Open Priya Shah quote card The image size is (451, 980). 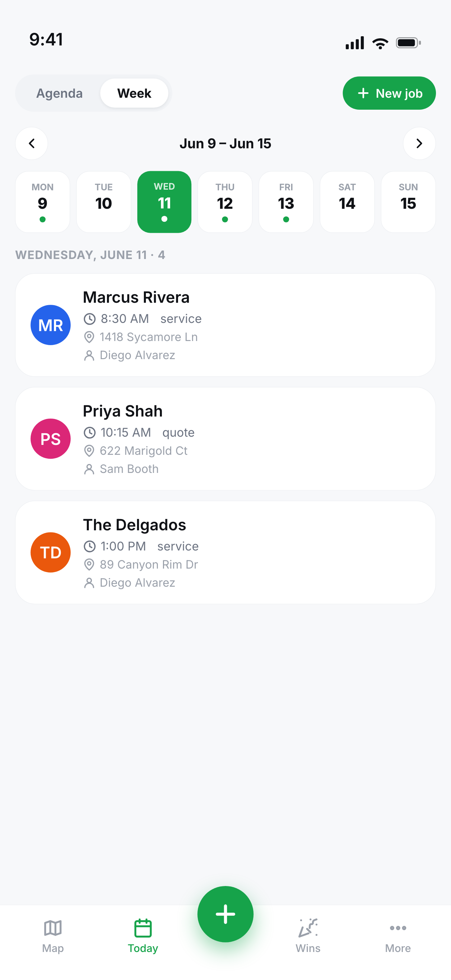coord(225,439)
